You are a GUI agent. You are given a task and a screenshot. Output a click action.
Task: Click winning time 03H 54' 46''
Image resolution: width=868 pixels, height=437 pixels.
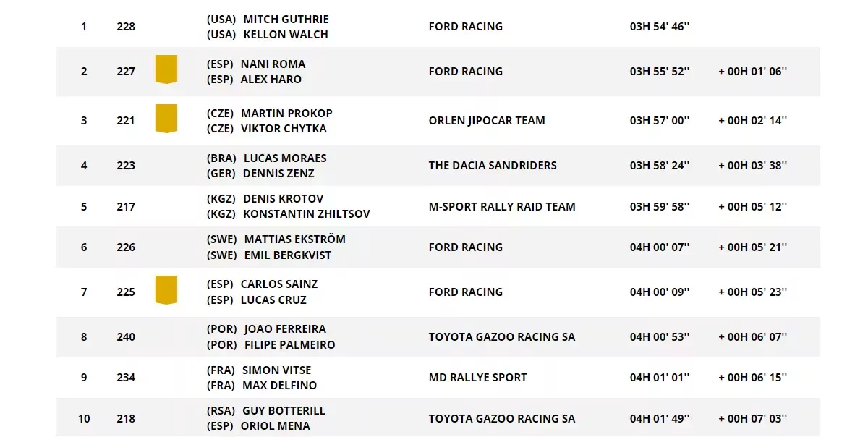[659, 27]
